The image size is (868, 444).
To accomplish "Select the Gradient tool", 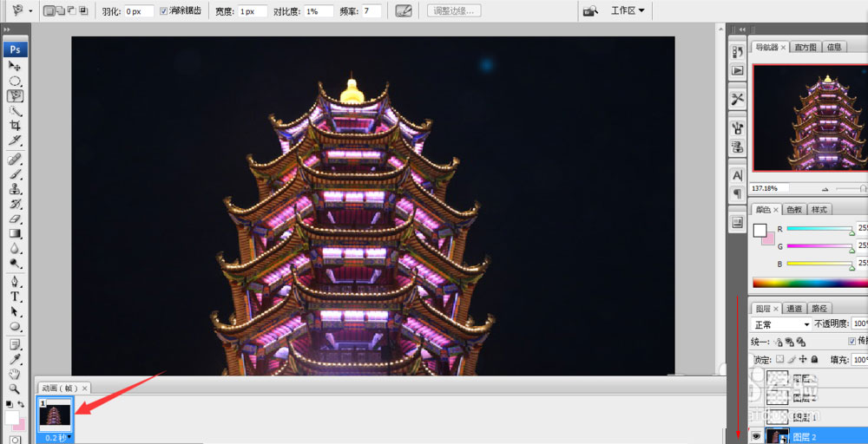I will (15, 234).
